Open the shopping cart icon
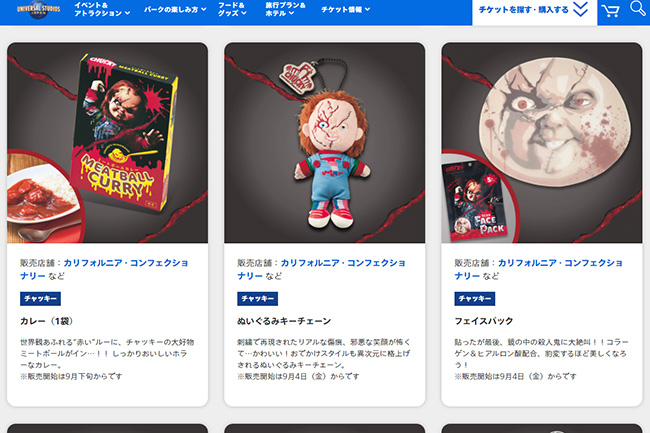Viewport: 650px width, 433px height. tap(610, 11)
